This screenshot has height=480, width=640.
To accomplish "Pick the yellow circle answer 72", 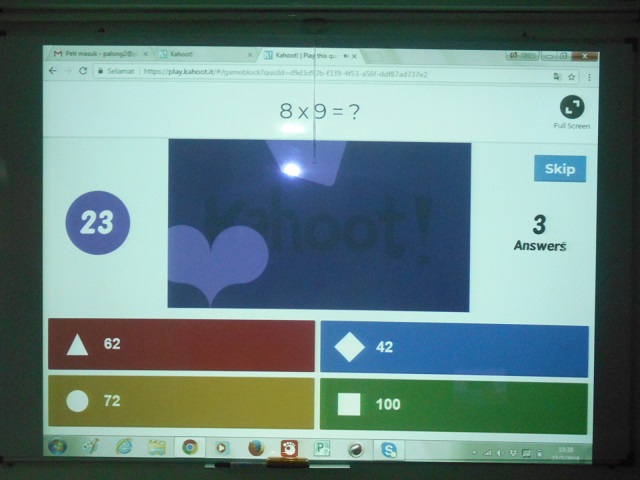I will tap(180, 401).
